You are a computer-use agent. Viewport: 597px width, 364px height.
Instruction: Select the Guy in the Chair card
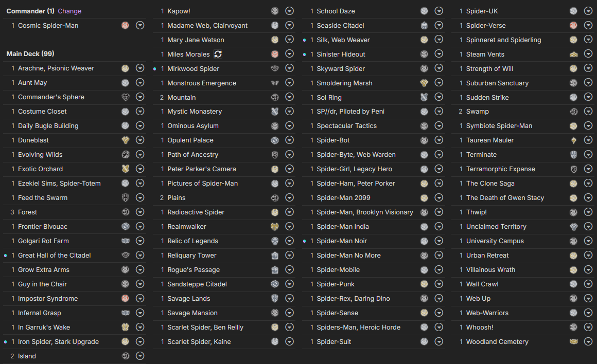42,284
